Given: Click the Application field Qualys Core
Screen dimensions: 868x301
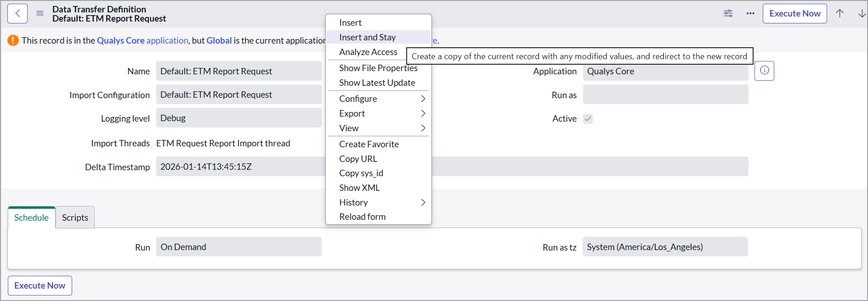Looking at the screenshot, I should coord(665,71).
